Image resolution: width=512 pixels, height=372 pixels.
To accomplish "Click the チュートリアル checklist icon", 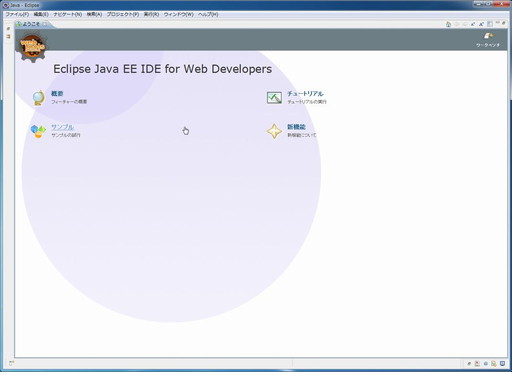I will pyautogui.click(x=274, y=98).
